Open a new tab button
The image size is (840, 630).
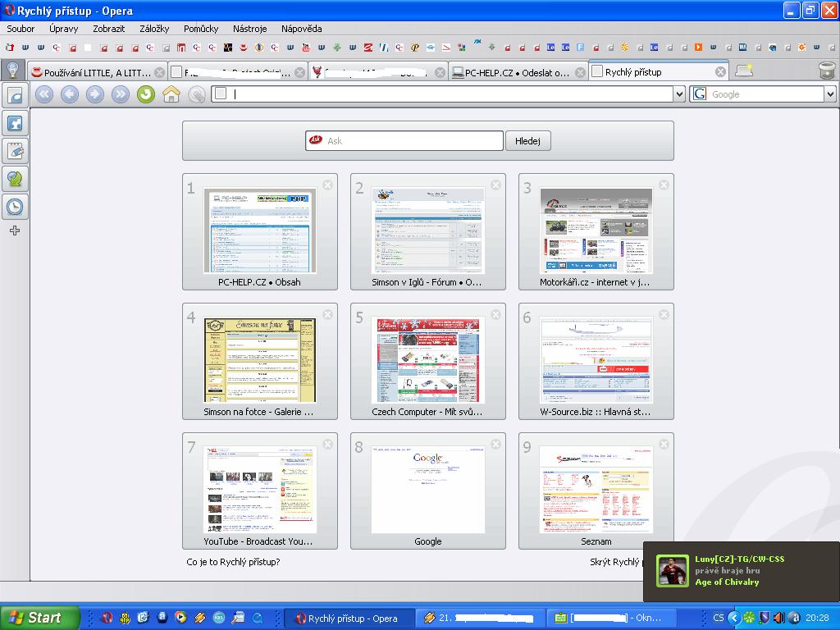(744, 71)
